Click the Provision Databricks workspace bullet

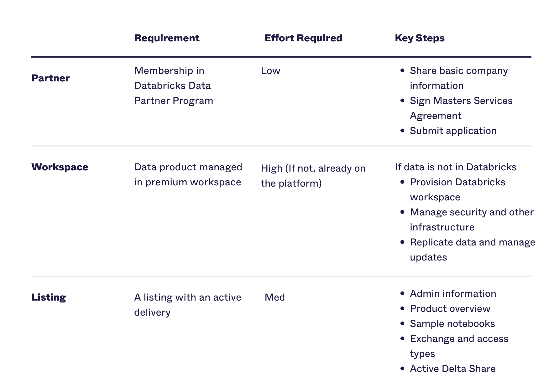[457, 190]
